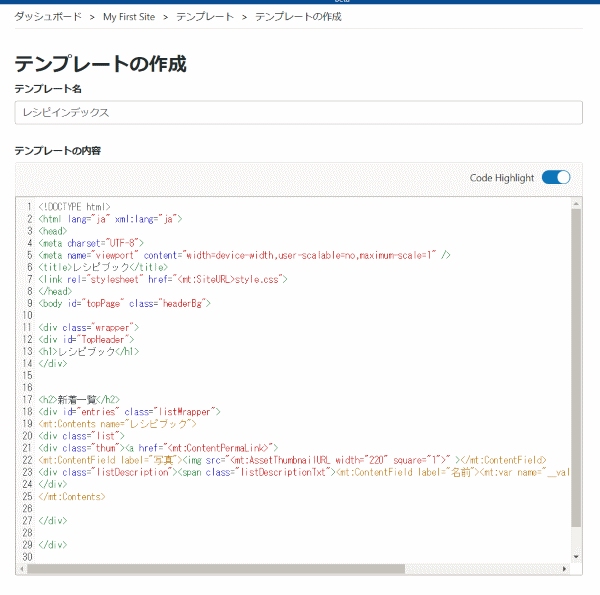Click the <head> opening tag on line 3
The width and height of the screenshot is (600, 595).
tap(53, 231)
